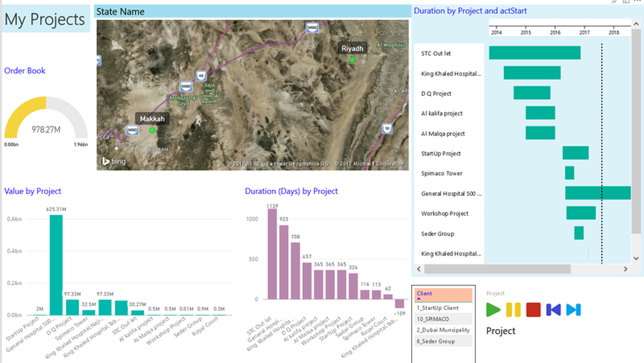Viewport: 644px width, 363px height.
Task: Click the yellow Pause icon
Action: [513, 310]
